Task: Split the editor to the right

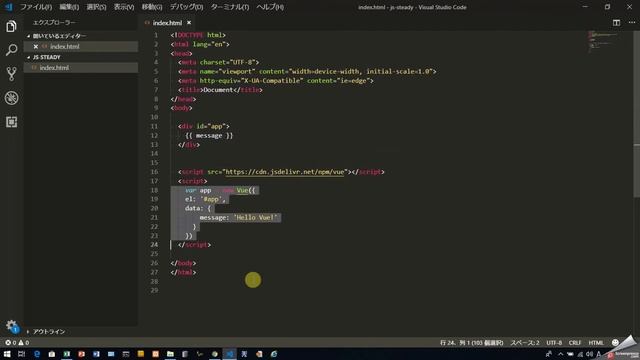Action: coord(616,23)
